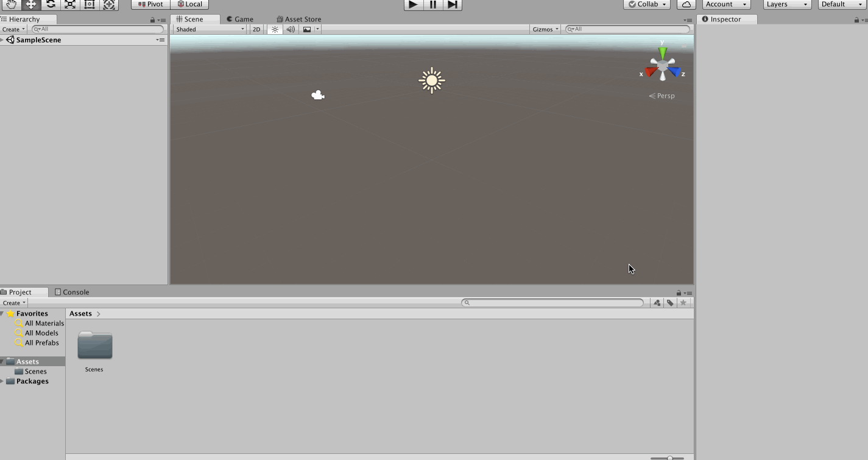Click the cloud services icon
This screenshot has height=460, width=868.
coord(686,4)
